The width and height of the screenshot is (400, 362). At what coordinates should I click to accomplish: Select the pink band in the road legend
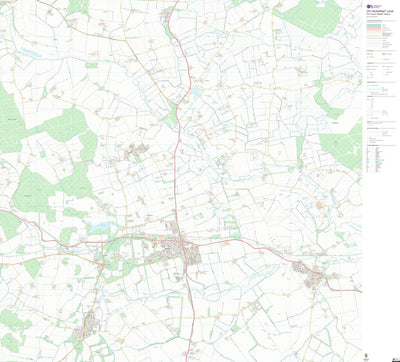pos(374,28)
